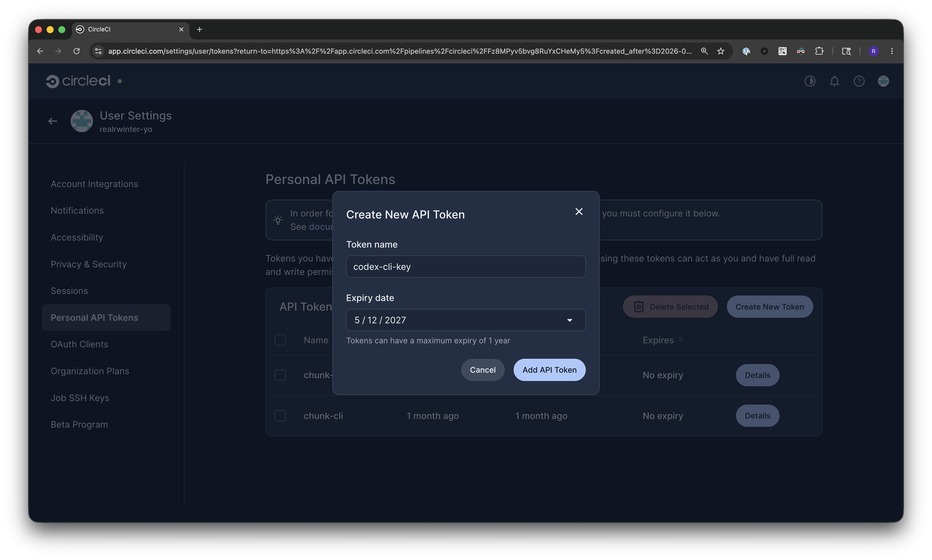Open the side panel search icon in Chrome
This screenshot has width=932, height=560.
[846, 51]
